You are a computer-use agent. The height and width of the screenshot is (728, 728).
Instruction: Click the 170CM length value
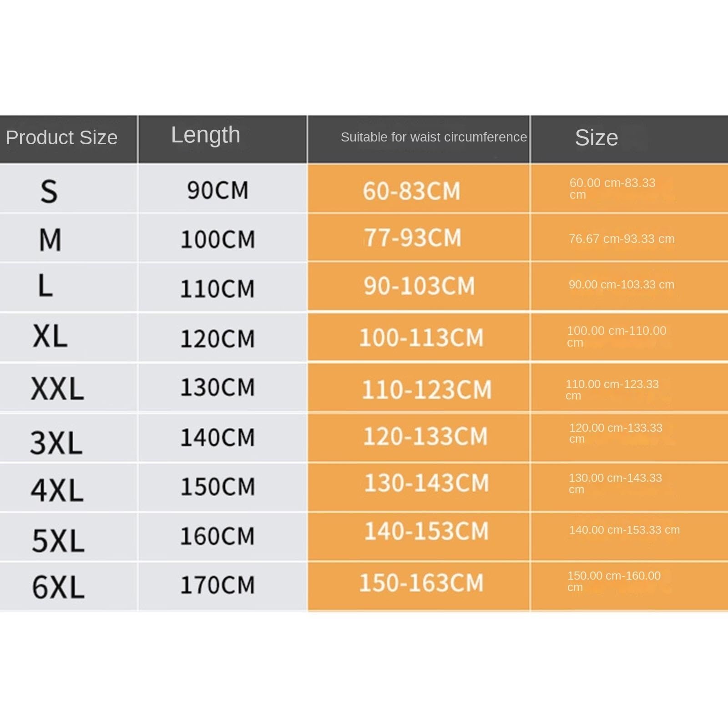[218, 585]
